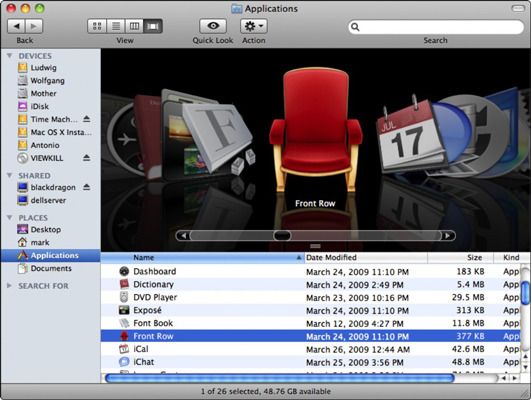Open blackdragon shared computer
The height and width of the screenshot is (400, 531).
pos(46,187)
